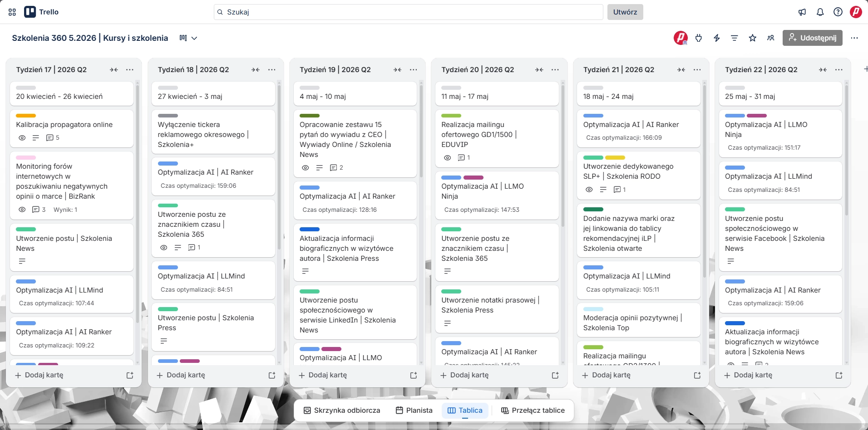The height and width of the screenshot is (430, 868).
Task: Open Moderacja opinii pozytywnej card
Action: pos(638,320)
